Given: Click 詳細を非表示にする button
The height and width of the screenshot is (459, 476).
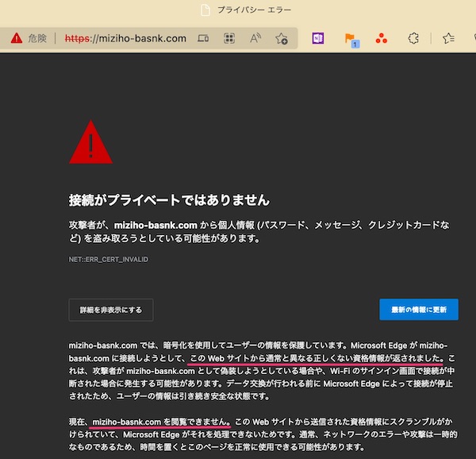Looking at the screenshot, I should (x=111, y=310).
